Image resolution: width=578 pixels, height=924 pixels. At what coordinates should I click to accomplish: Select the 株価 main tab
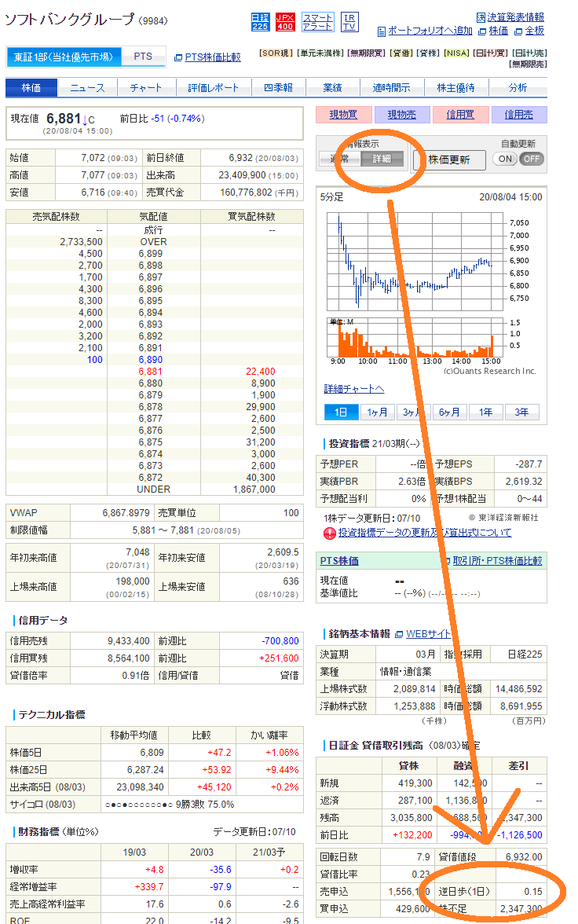pyautogui.click(x=31, y=88)
